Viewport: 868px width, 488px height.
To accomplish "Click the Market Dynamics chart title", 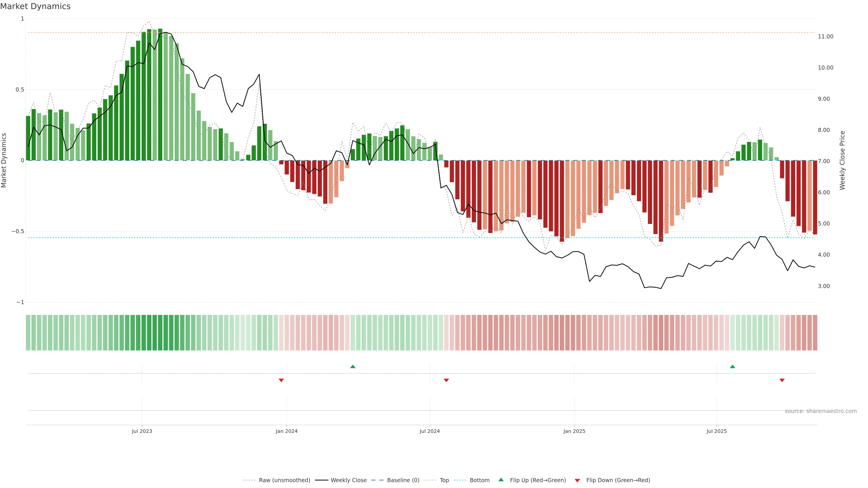I will [x=35, y=6].
